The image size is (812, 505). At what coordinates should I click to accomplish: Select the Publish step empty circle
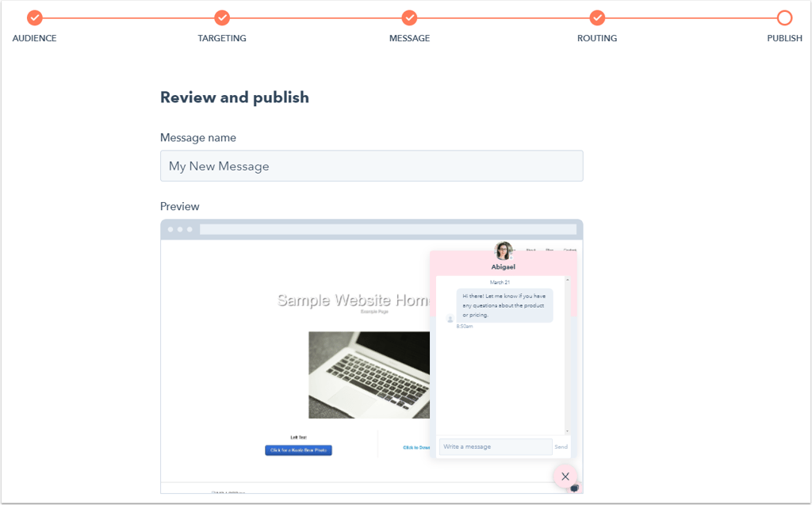click(x=784, y=18)
